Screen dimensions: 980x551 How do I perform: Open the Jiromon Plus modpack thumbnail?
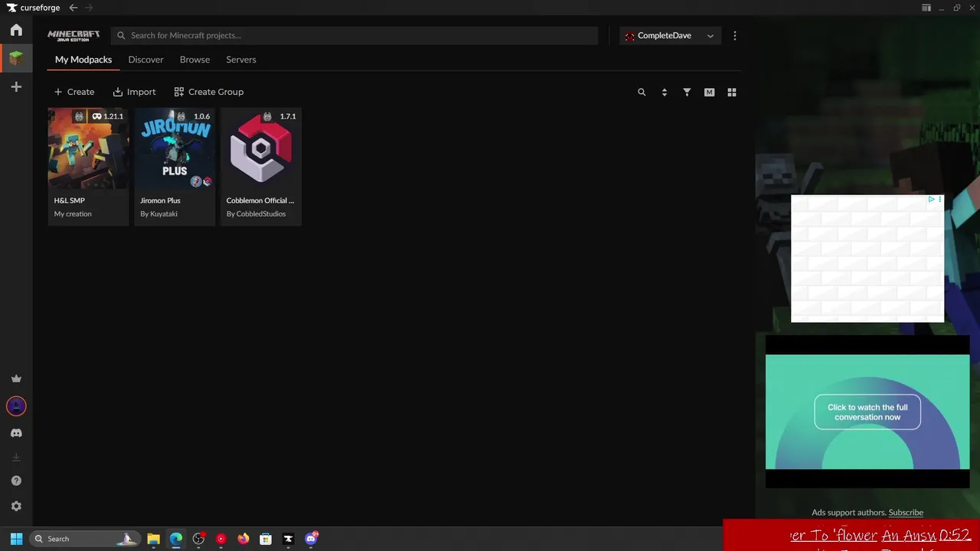click(175, 148)
